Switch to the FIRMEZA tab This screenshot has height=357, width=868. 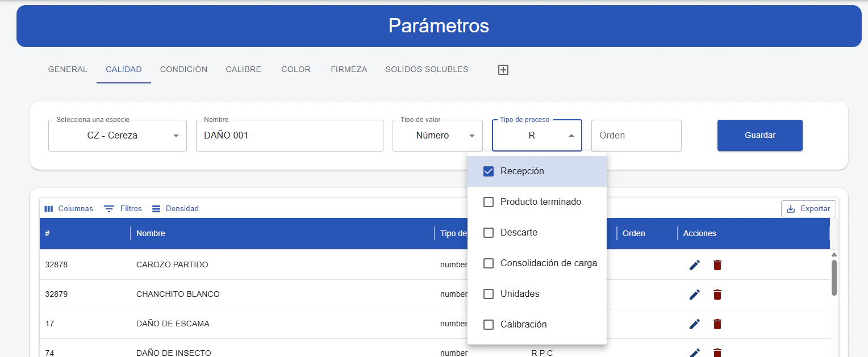pos(349,70)
